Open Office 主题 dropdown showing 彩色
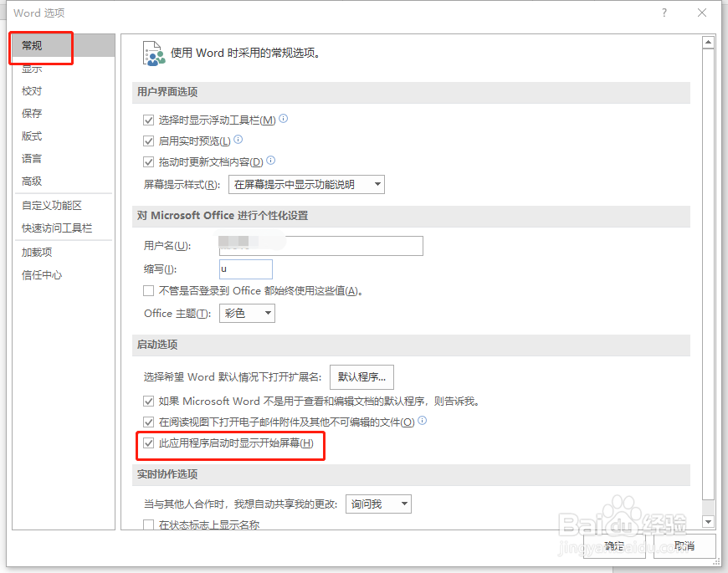This screenshot has width=728, height=573. [247, 313]
